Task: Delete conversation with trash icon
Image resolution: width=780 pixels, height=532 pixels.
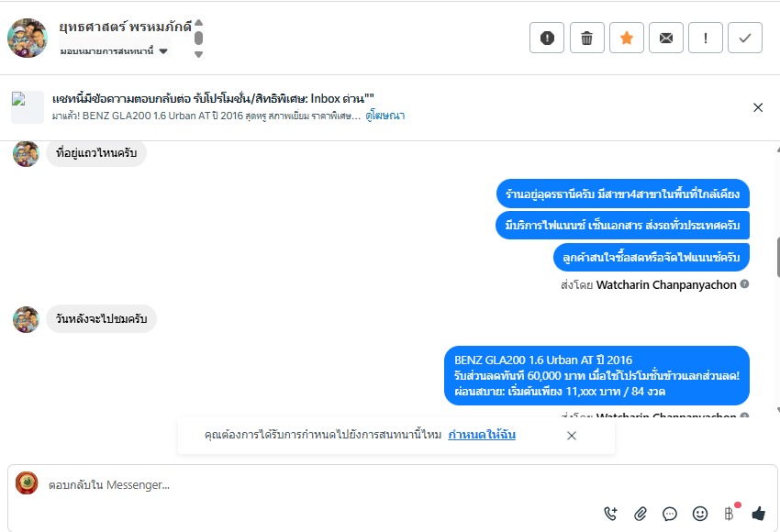Action: [587, 38]
